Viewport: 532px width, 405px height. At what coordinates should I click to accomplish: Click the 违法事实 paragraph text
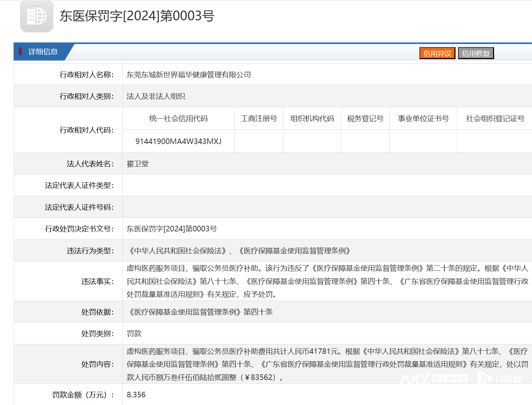328,281
